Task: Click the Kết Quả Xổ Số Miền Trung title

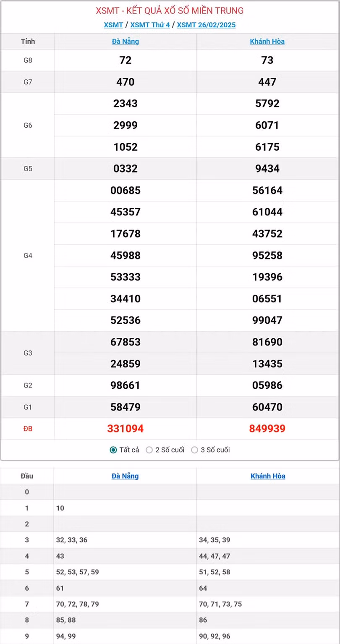Action: click(x=170, y=11)
